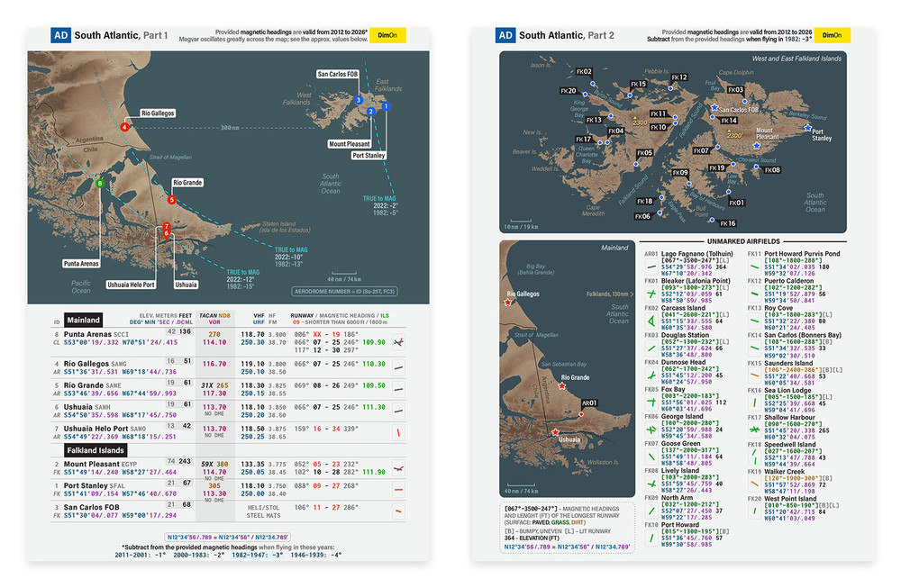The image size is (901, 588).
Task: Click TACAN 59X in Mount Pleasant row
Action: (x=207, y=464)
